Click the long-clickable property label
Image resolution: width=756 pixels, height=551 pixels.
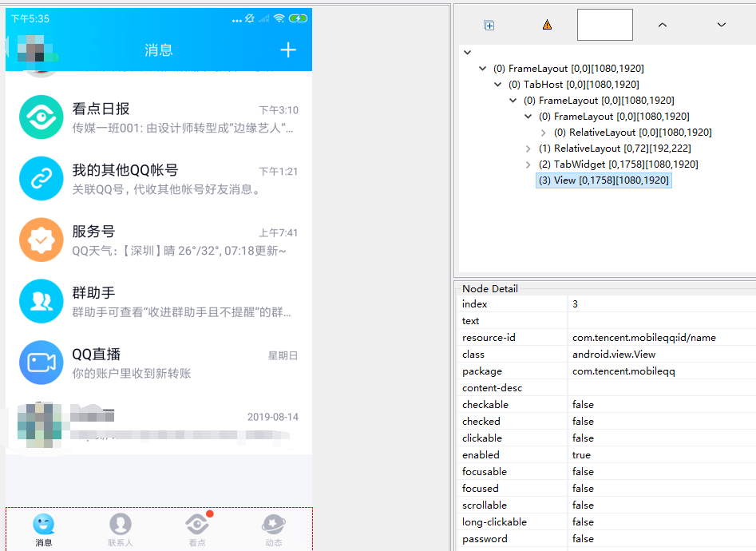(494, 522)
